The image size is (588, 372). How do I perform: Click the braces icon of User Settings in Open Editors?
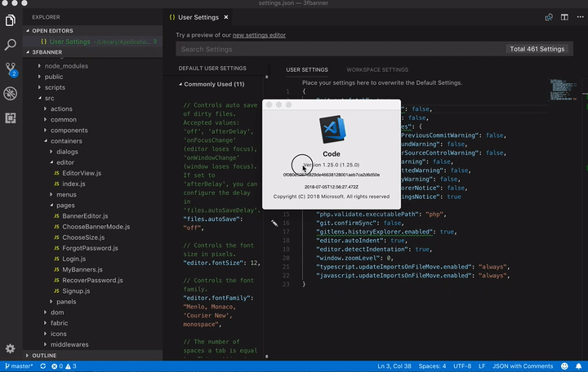pyautogui.click(x=44, y=42)
